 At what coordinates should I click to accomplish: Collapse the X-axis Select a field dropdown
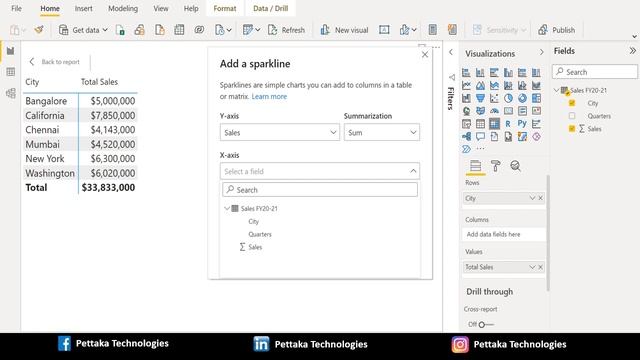click(x=320, y=171)
